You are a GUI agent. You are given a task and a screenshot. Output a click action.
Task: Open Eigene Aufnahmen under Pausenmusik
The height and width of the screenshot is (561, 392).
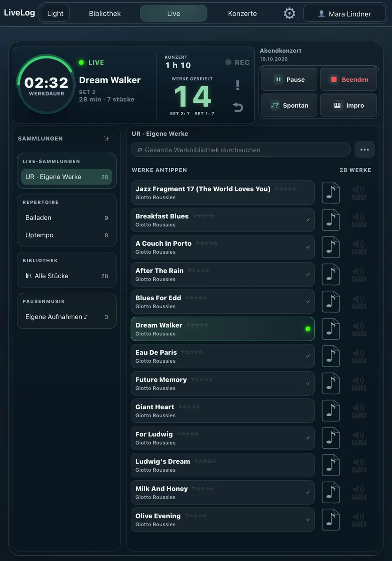coord(67,317)
